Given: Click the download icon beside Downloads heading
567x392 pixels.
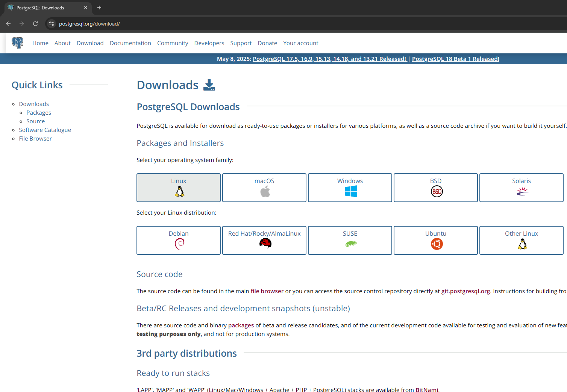Looking at the screenshot, I should [209, 85].
